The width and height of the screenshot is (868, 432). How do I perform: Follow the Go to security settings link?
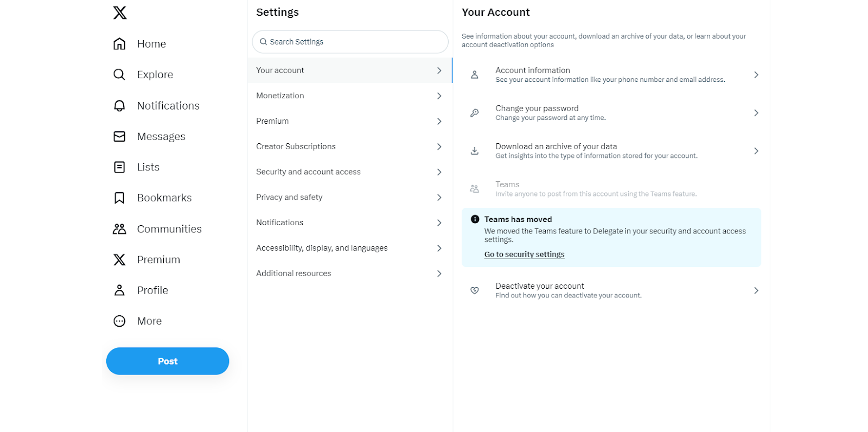click(x=524, y=255)
